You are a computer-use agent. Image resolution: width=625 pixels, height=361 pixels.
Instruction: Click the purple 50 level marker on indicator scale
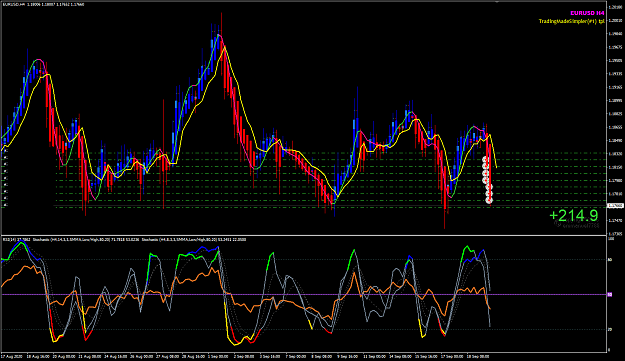610,294
